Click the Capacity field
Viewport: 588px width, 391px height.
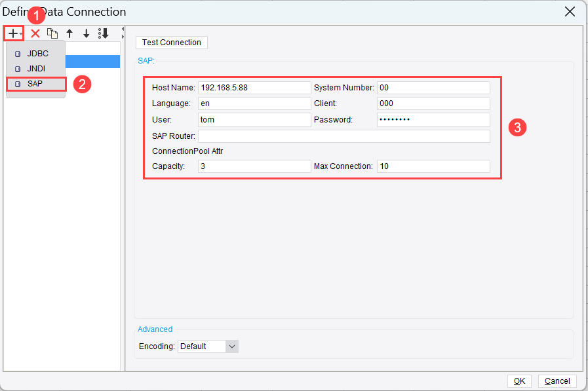point(254,166)
